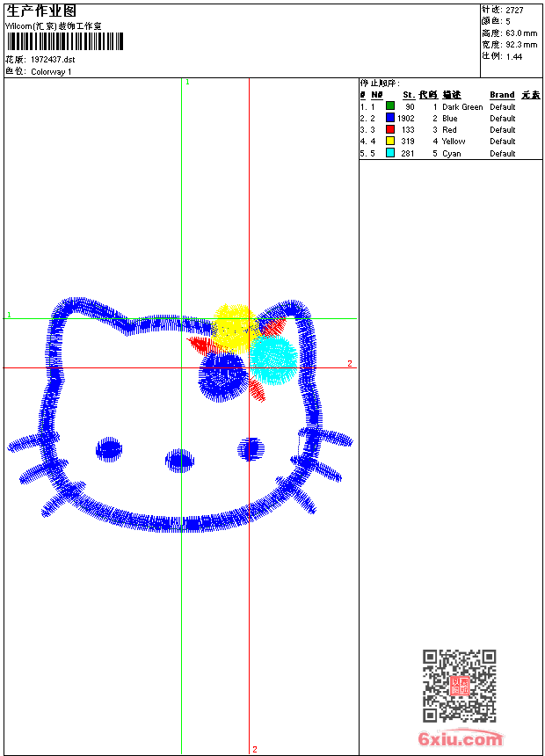This screenshot has width=545, height=756.
Task: Click the QR code at bottom right
Action: [460, 686]
